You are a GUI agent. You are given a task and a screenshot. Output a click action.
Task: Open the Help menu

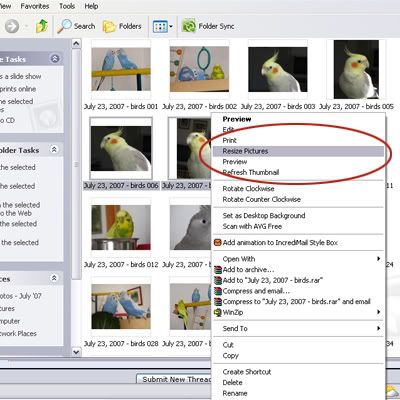pos(91,6)
